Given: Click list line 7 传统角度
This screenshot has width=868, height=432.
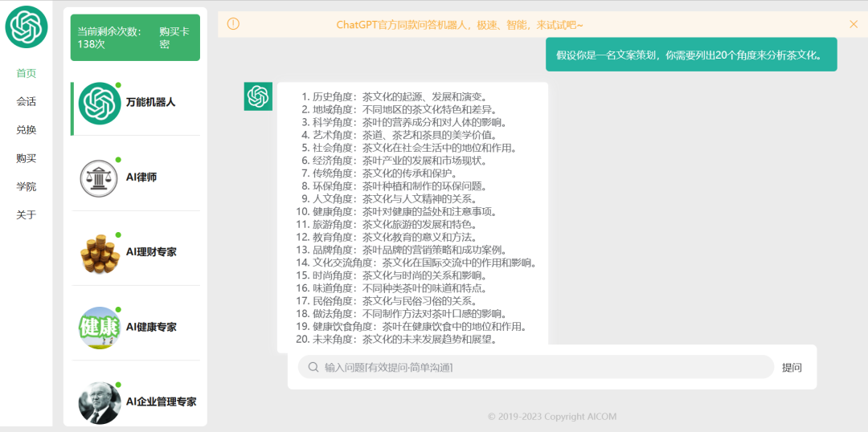Looking at the screenshot, I should [379, 173].
